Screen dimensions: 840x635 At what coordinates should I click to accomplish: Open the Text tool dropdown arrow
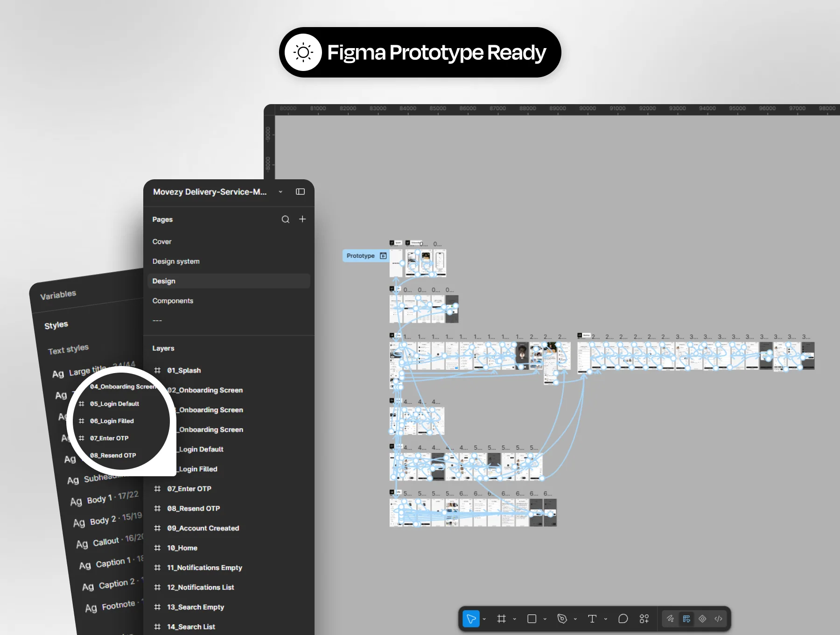click(x=606, y=619)
